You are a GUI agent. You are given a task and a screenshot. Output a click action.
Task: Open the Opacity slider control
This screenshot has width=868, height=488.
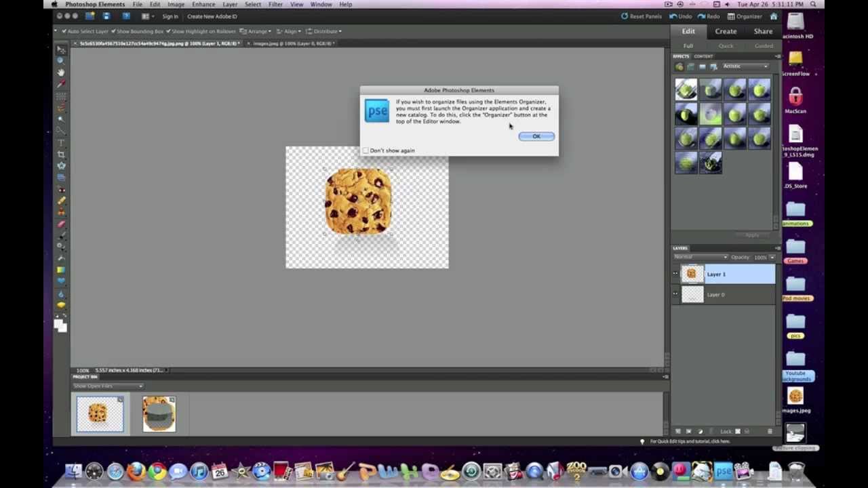click(x=770, y=257)
